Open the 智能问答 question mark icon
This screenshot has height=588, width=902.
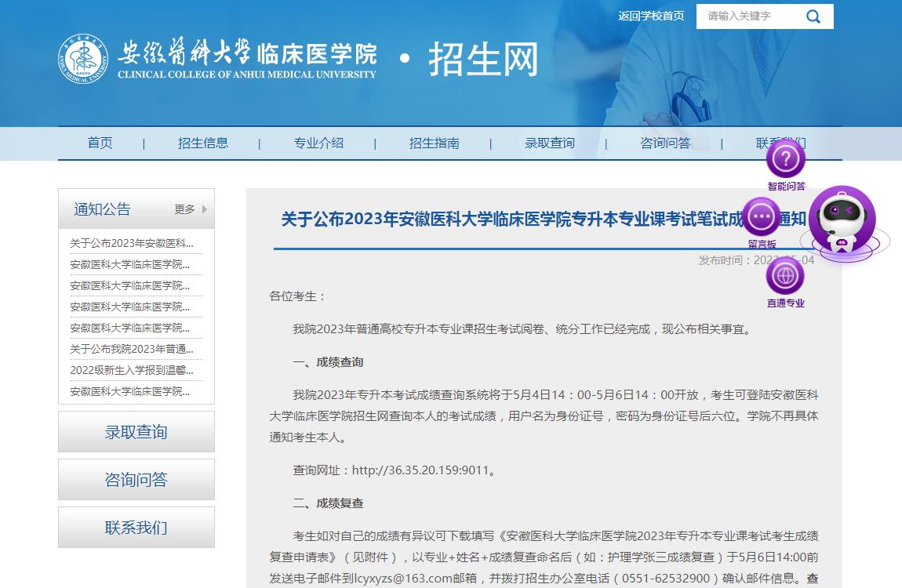785,158
